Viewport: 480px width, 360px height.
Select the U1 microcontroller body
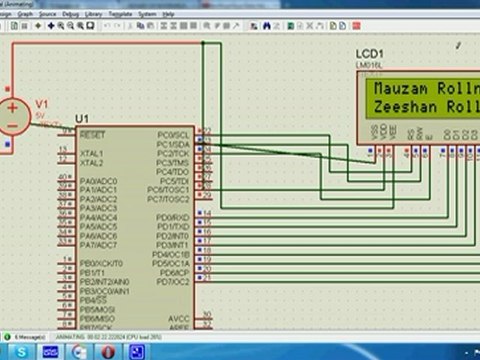[135, 228]
